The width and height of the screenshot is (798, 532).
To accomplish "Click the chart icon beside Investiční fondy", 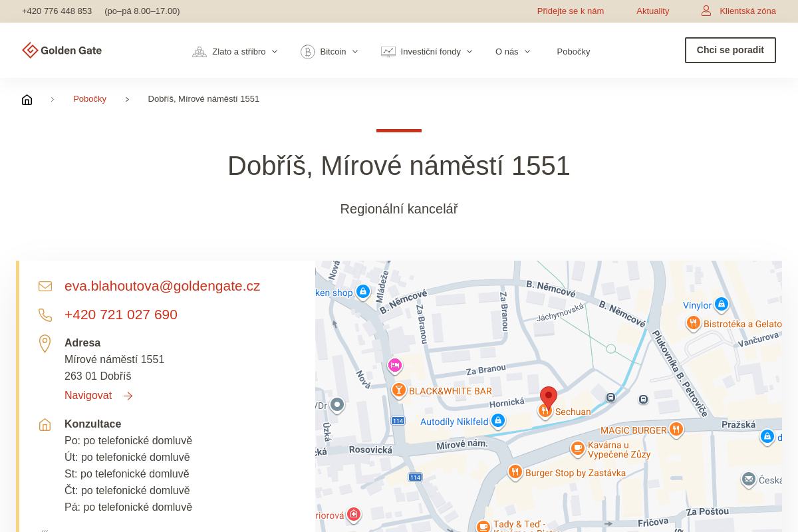I will coord(388,52).
